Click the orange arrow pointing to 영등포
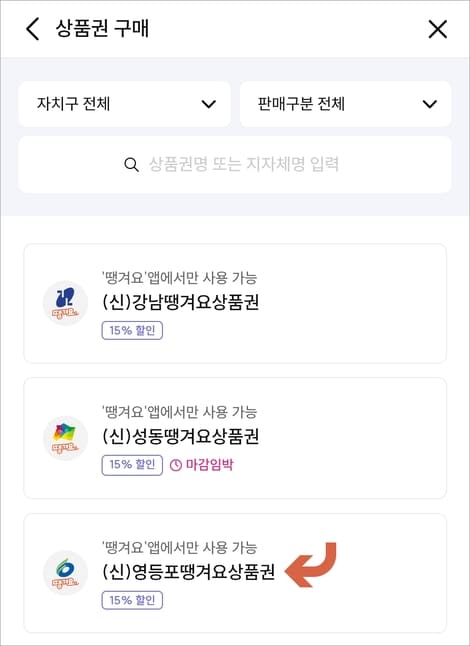The height and width of the screenshot is (646, 470). 311,564
